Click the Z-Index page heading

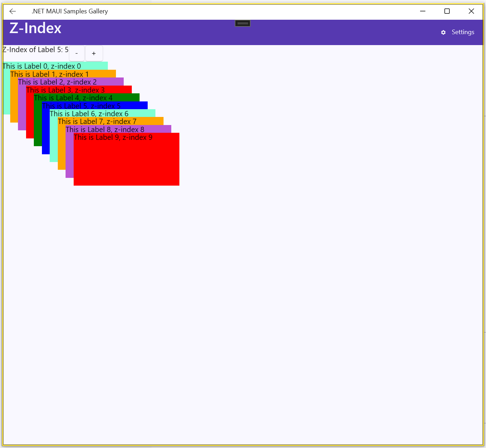pyautogui.click(x=35, y=28)
